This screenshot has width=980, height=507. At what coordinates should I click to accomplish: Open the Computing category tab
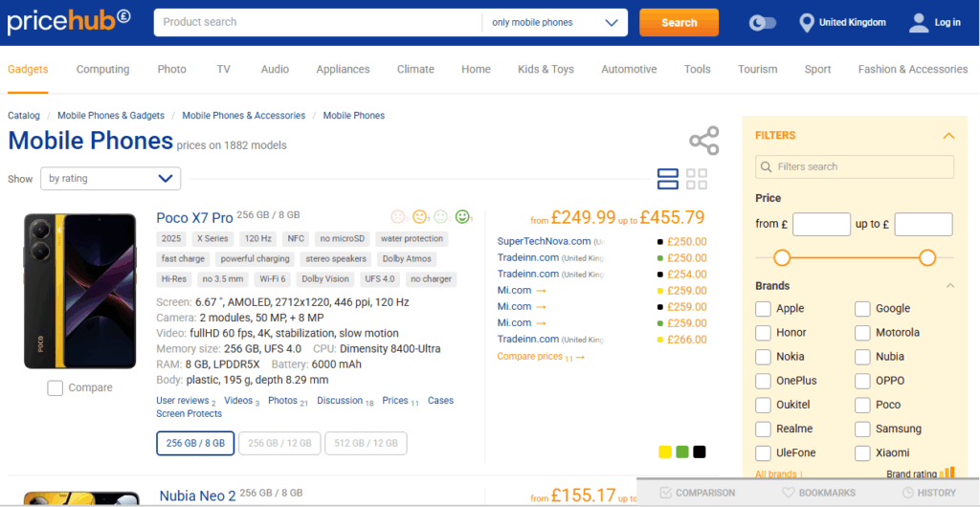[x=102, y=69]
